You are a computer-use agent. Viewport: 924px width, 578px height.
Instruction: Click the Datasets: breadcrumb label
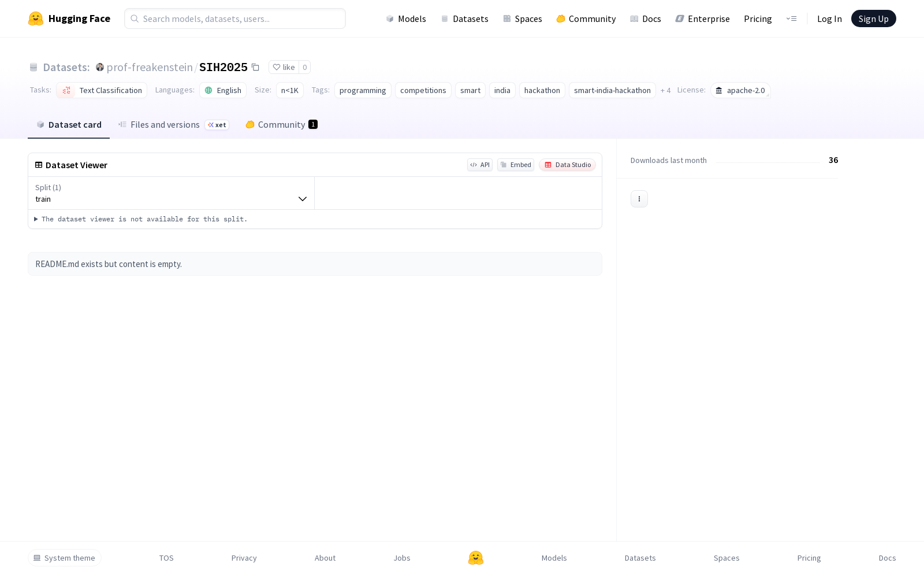[x=66, y=67]
